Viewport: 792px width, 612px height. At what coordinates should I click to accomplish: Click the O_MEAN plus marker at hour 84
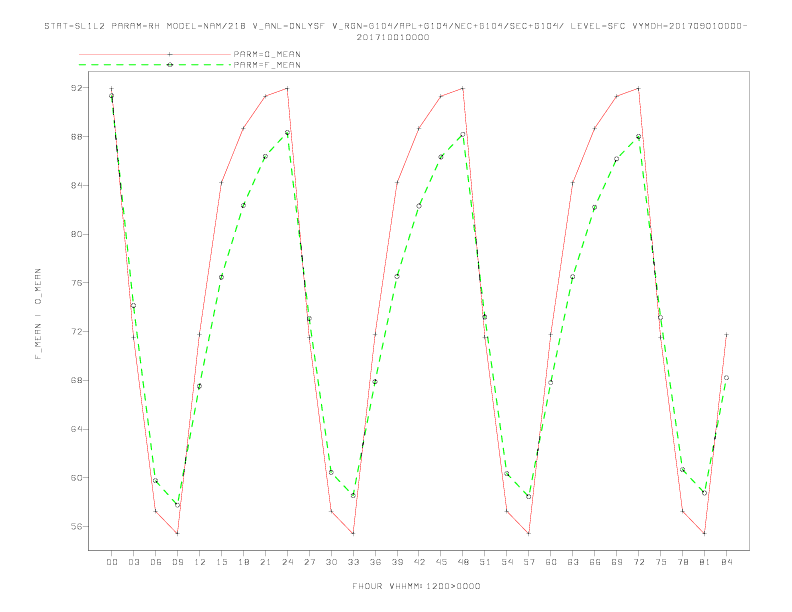[x=726, y=335]
